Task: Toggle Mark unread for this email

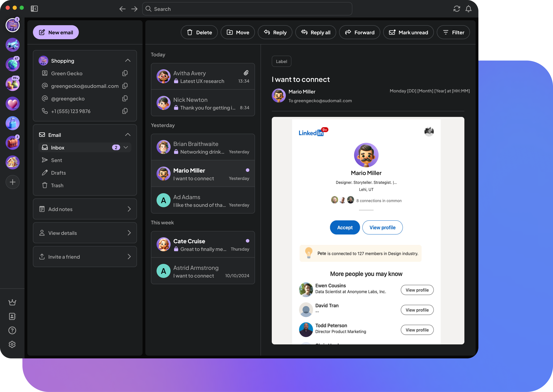Action: 408,32
